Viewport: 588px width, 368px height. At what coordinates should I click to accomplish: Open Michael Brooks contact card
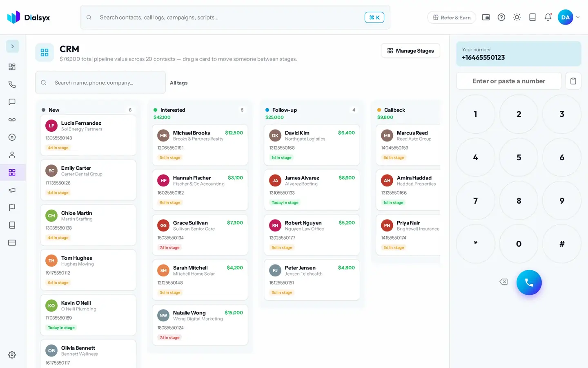click(x=200, y=145)
